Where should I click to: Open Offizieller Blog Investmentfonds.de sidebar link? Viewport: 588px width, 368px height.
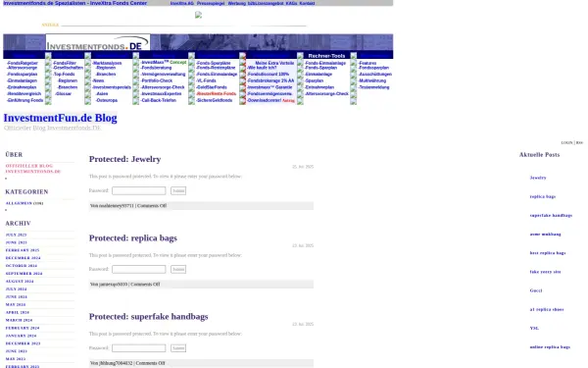point(33,169)
